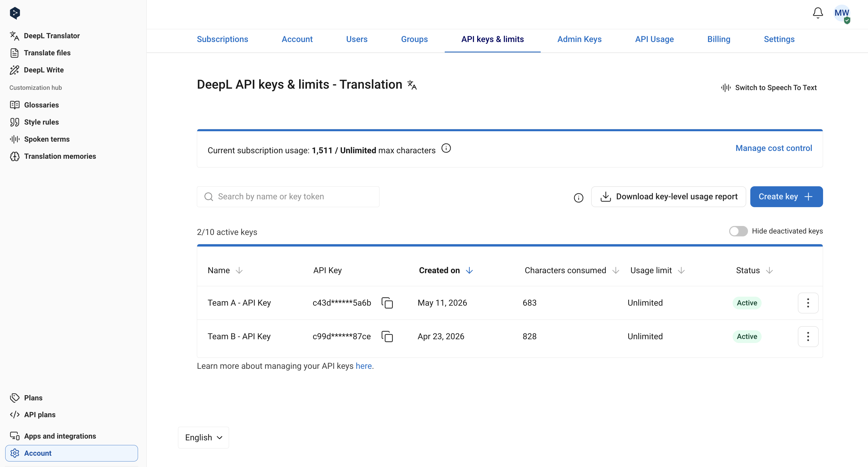Image resolution: width=868 pixels, height=467 pixels.
Task: Open the notifications bell
Action: [818, 13]
